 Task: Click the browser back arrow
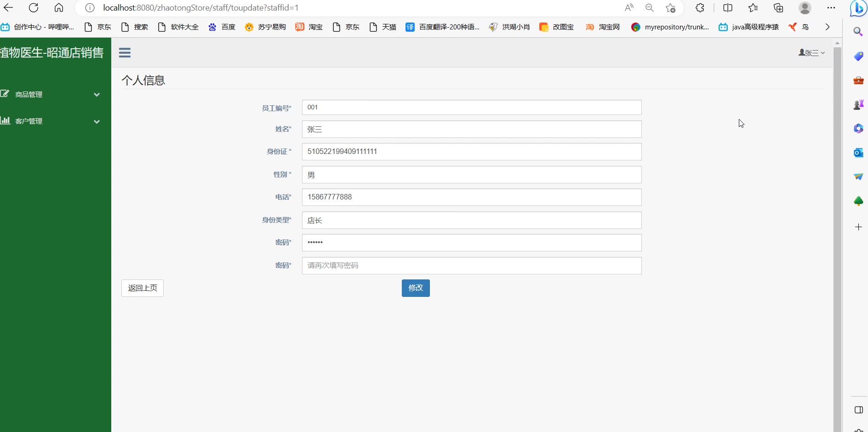point(8,8)
